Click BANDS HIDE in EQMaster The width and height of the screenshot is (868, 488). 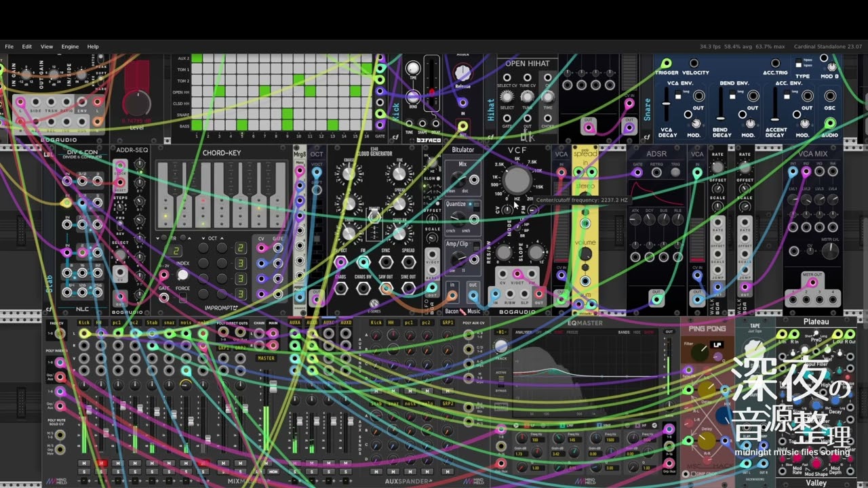click(x=636, y=333)
